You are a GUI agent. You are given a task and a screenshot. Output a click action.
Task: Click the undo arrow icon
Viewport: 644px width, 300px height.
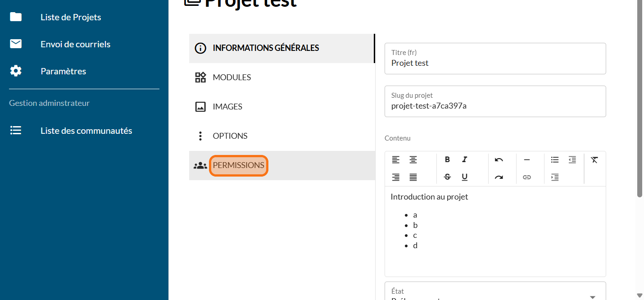(x=499, y=159)
